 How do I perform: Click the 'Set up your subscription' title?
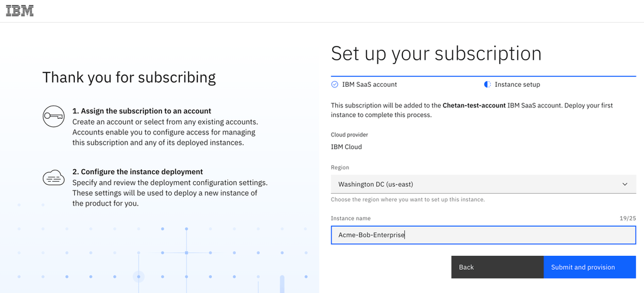pos(436,53)
